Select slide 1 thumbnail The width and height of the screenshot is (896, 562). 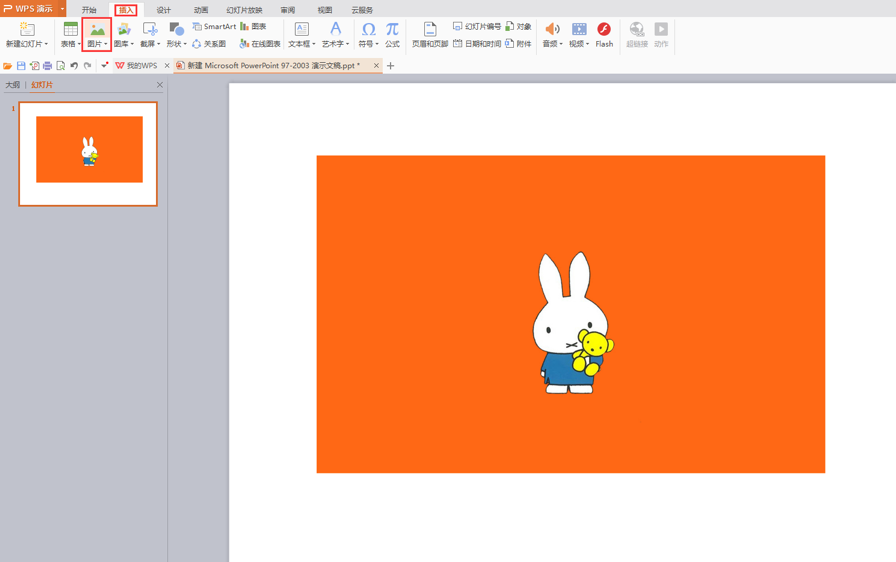pos(88,154)
